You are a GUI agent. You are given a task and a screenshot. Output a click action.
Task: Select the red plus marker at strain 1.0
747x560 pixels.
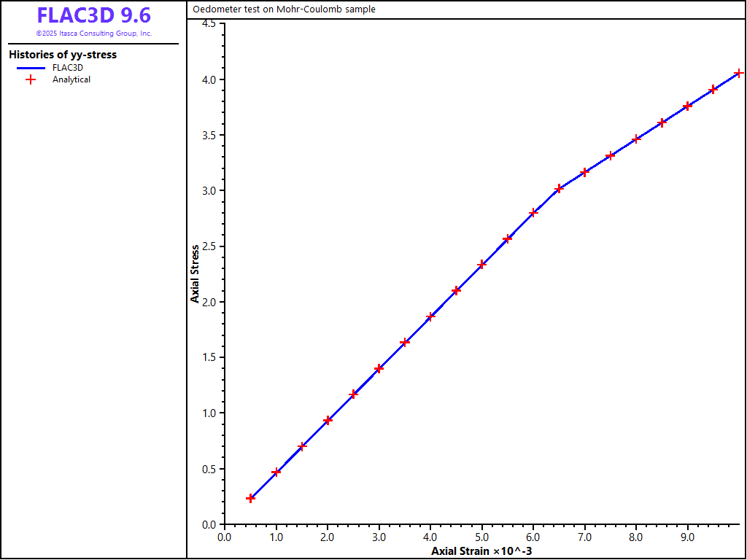(x=276, y=472)
